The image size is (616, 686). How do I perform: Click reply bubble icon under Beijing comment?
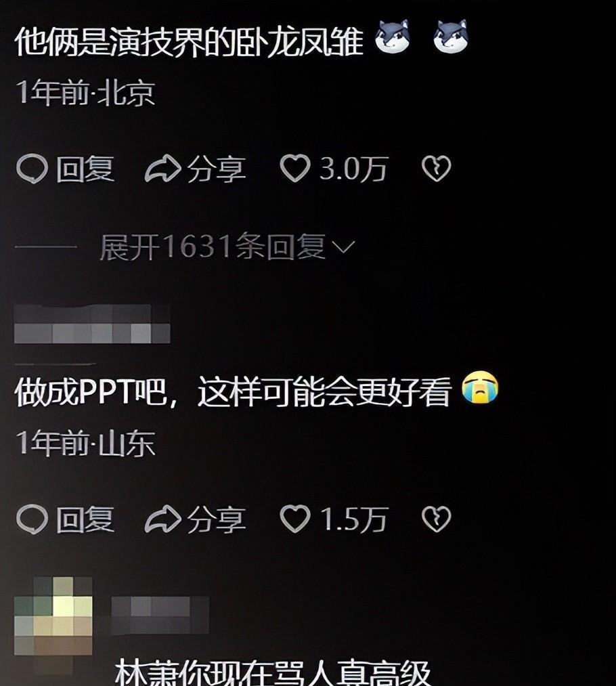pos(32,169)
